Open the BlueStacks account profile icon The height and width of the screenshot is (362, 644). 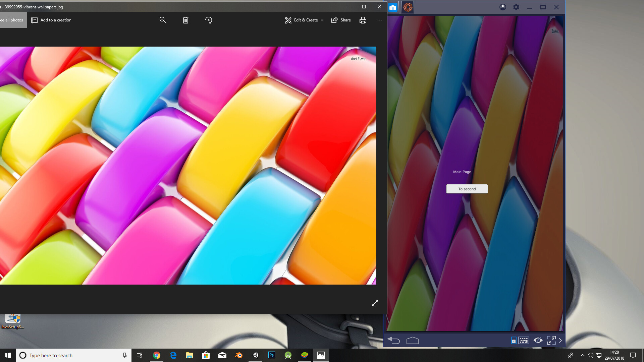(502, 7)
